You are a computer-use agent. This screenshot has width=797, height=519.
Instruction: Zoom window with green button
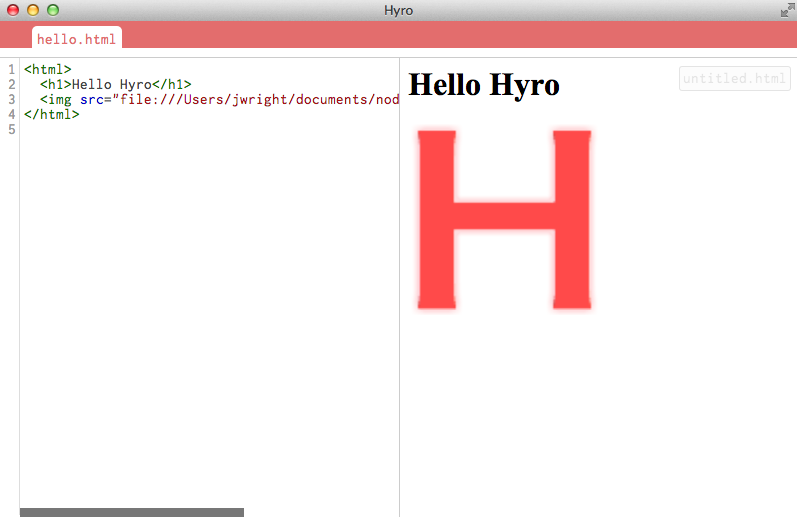53,10
